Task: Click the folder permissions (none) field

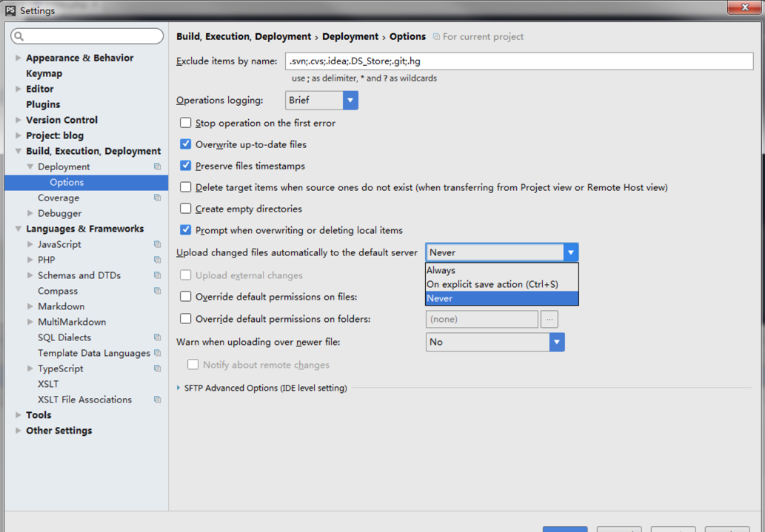Action: (482, 320)
